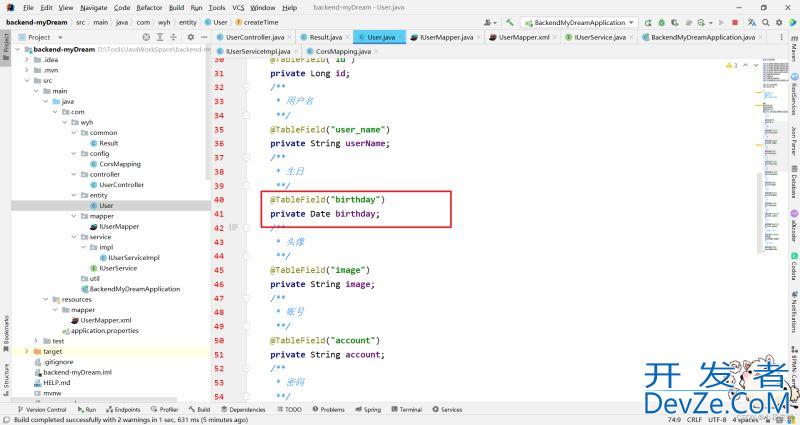The height and width of the screenshot is (425, 800).
Task: Open the Dependencies tool window
Action: [243, 409]
